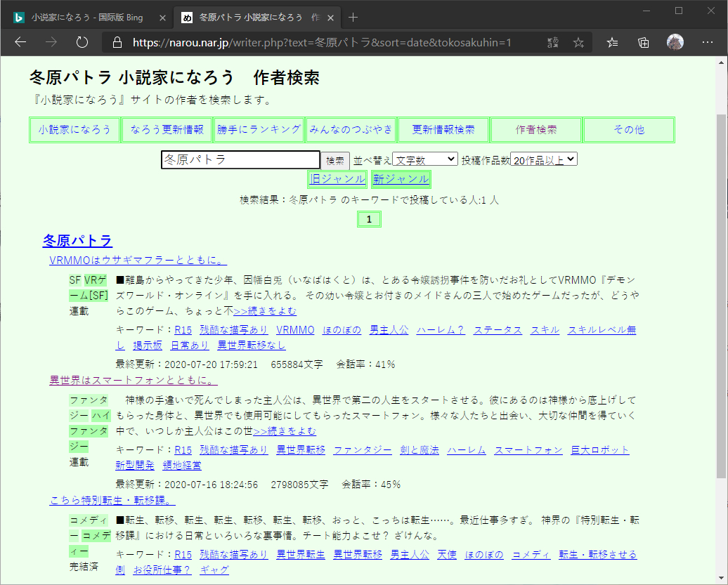Click the 巨大ロボット keyword link
The image size is (728, 585).
point(600,450)
